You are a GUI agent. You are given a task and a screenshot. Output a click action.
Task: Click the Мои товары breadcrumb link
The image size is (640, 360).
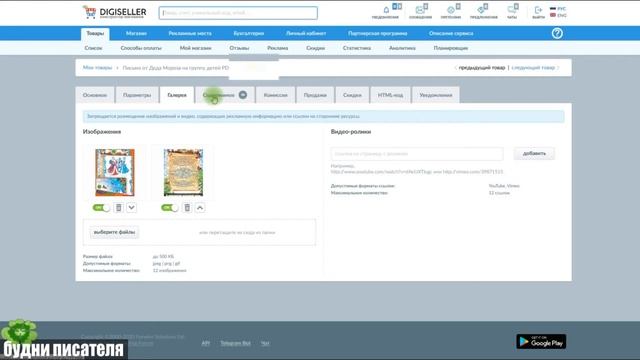click(x=97, y=68)
